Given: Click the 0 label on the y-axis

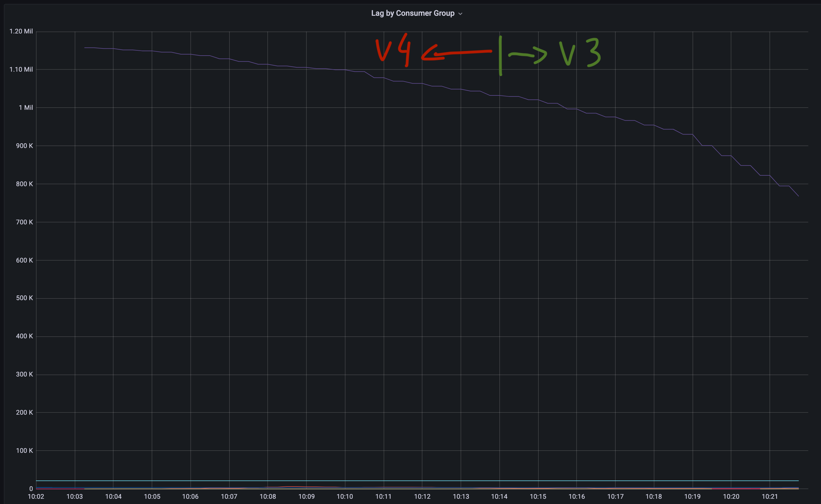Looking at the screenshot, I should [x=32, y=488].
